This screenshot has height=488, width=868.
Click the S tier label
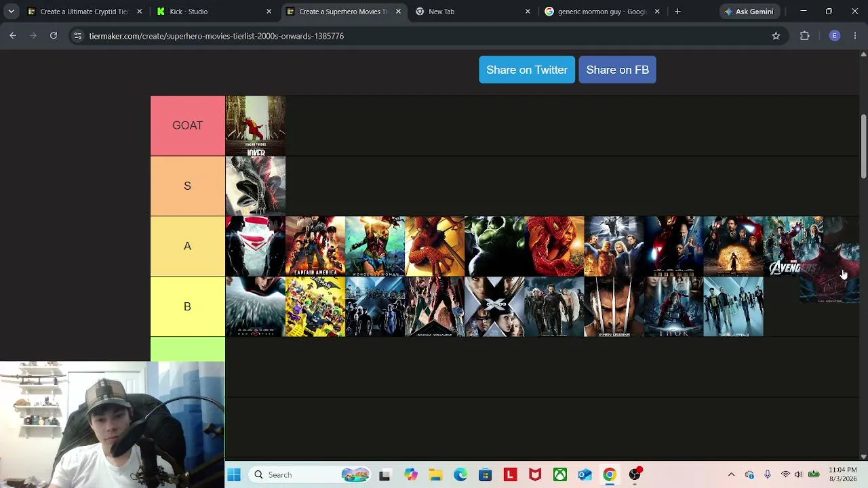(x=187, y=186)
